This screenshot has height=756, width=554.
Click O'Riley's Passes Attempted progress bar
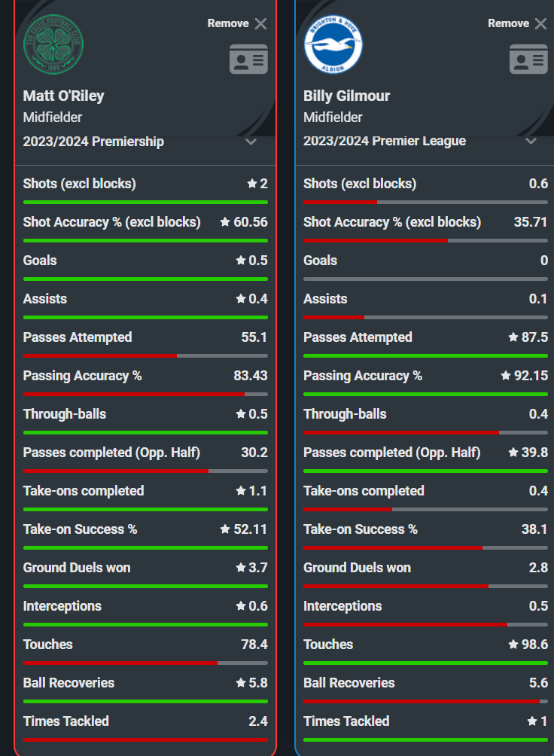(145, 356)
